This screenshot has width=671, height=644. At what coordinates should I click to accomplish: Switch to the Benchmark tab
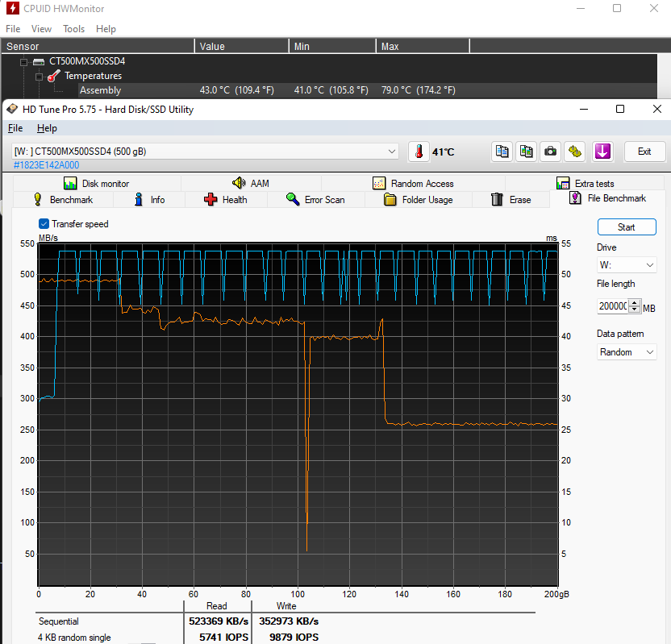click(64, 200)
